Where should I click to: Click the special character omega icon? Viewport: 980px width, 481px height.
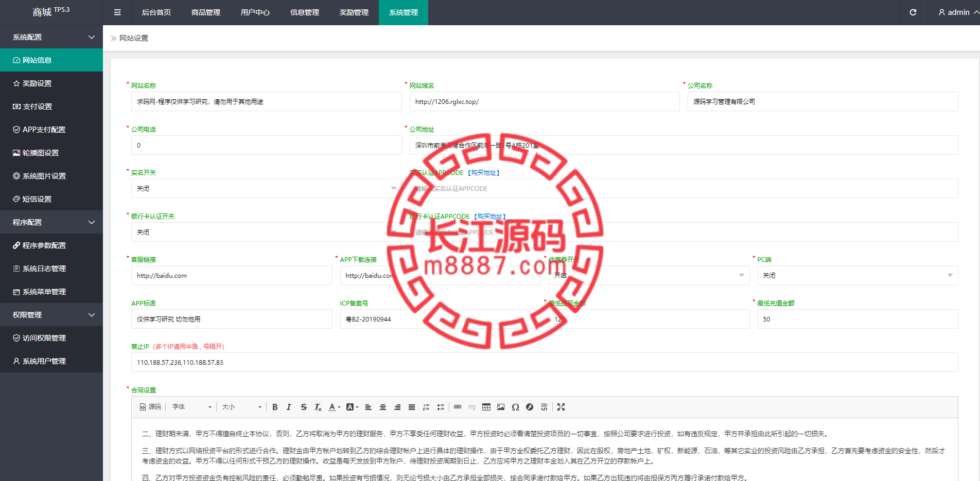pyautogui.click(x=515, y=407)
